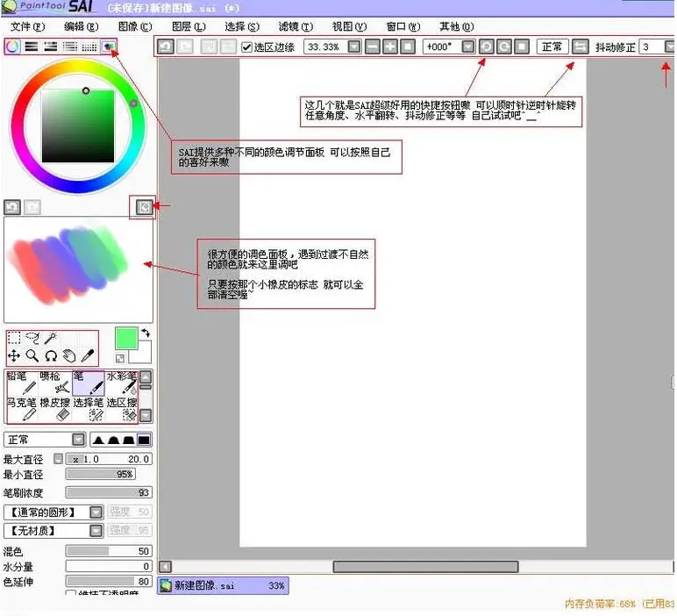Select the magic wand tool
Image resolution: width=677 pixels, height=616 pixels.
[x=51, y=338]
